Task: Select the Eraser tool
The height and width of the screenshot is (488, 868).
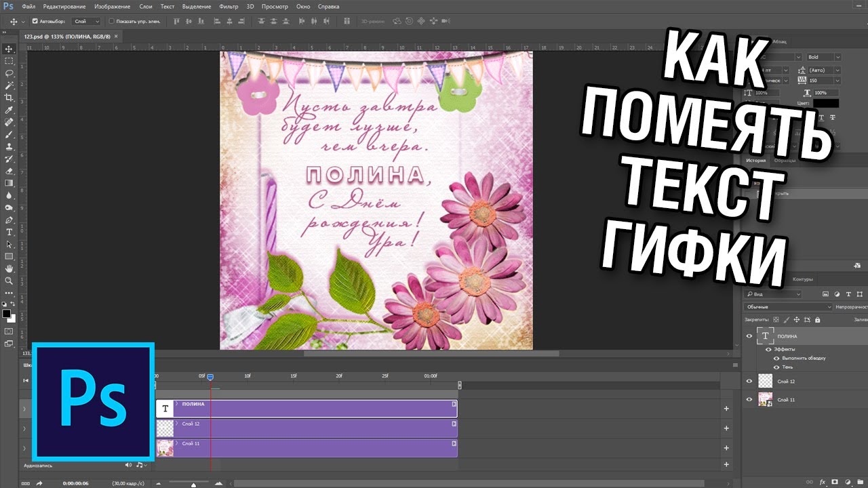Action: click(9, 171)
